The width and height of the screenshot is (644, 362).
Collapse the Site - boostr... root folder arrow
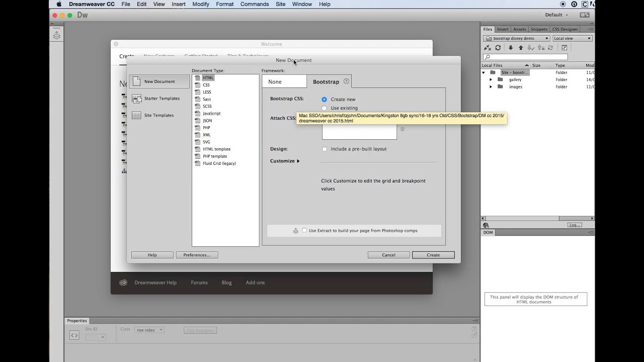coord(484,72)
